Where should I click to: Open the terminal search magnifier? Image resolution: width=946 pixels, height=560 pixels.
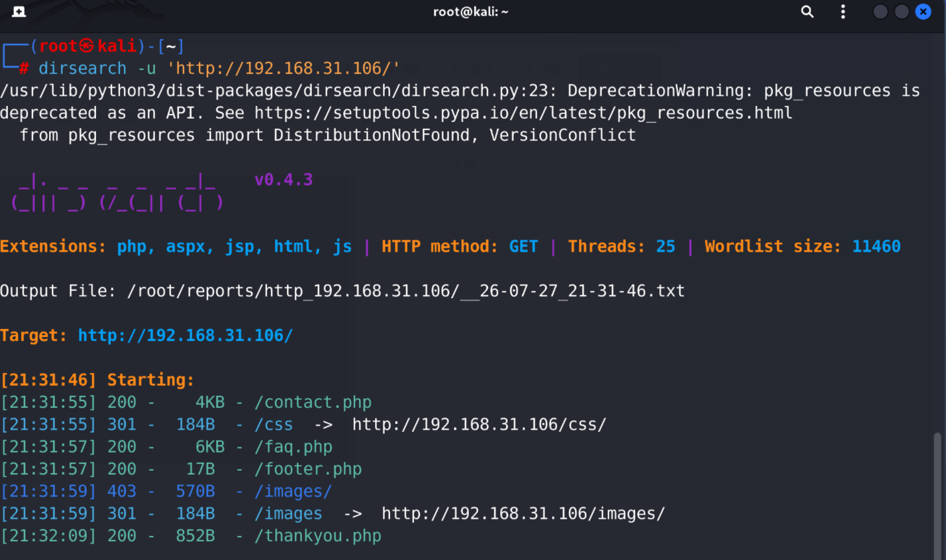[x=807, y=12]
